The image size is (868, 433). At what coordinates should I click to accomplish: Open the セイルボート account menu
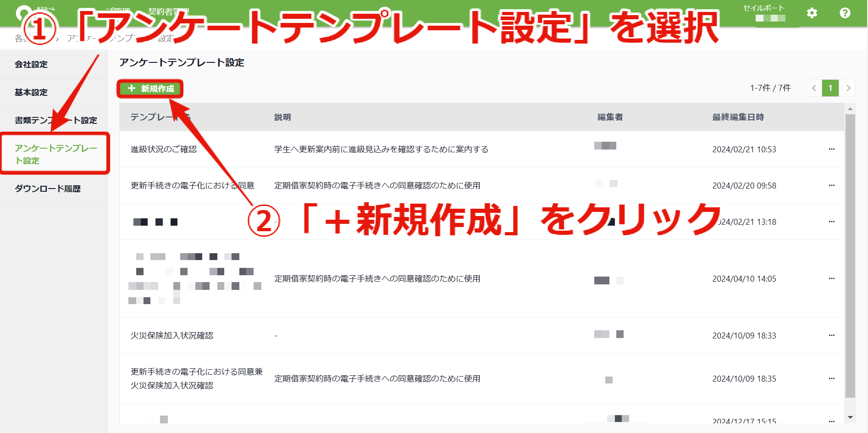pyautogui.click(x=764, y=13)
